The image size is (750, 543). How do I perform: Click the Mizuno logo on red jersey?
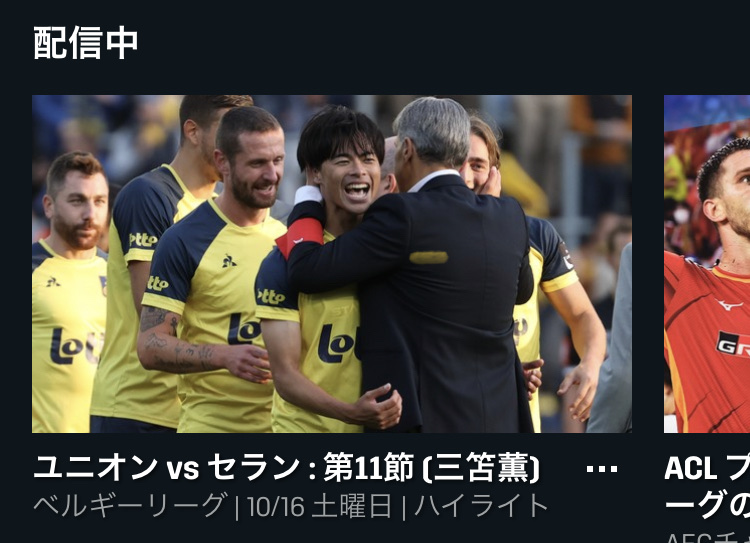coord(730,304)
